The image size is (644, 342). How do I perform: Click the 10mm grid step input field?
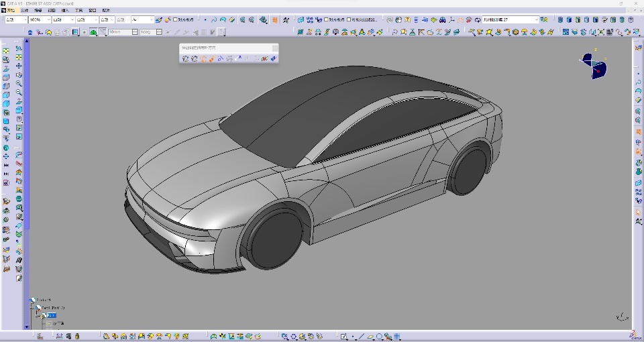pyautogui.click(x=117, y=32)
